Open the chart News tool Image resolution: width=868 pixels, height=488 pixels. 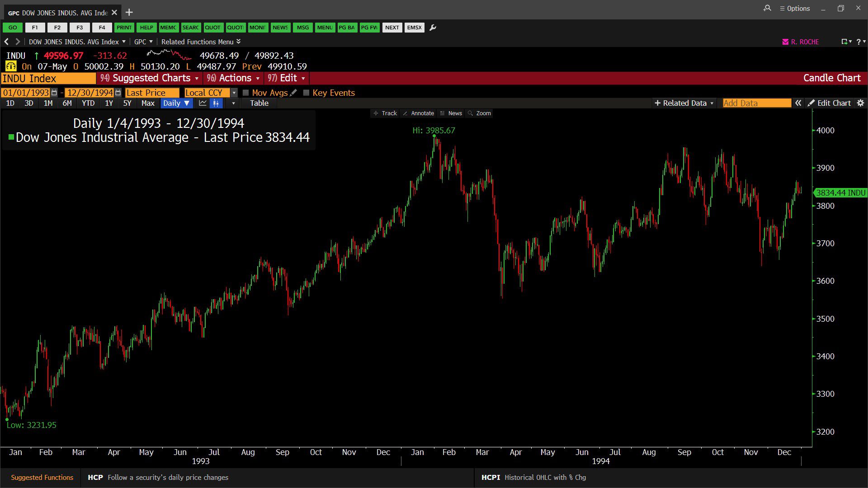(x=451, y=113)
